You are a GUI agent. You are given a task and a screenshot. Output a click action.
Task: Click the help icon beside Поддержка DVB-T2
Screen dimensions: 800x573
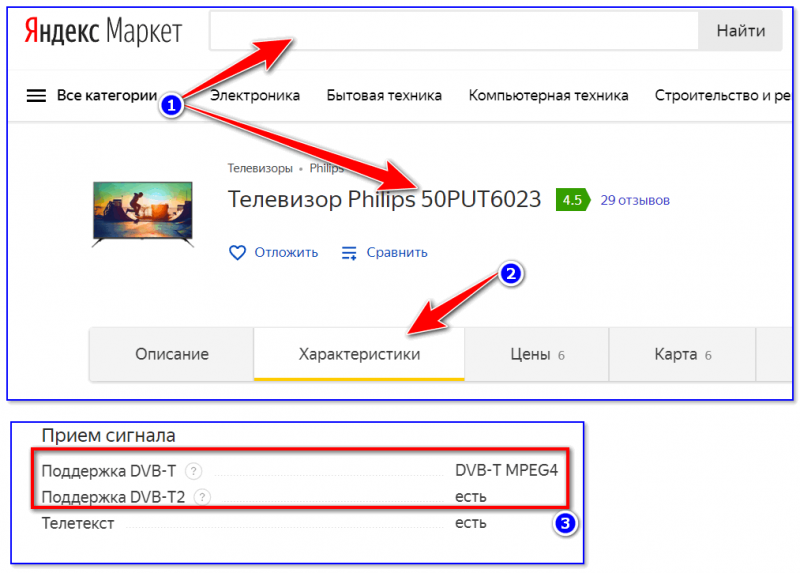pyautogui.click(x=203, y=497)
